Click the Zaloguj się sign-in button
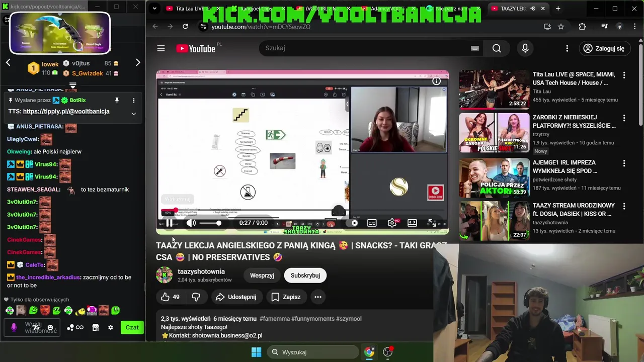The image size is (644, 362). pyautogui.click(x=604, y=48)
